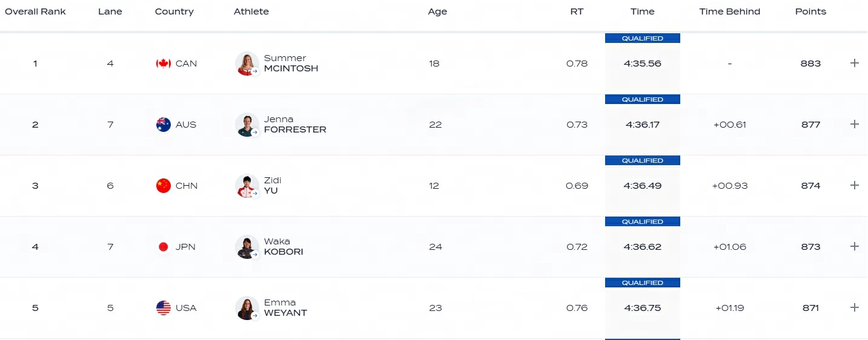This screenshot has height=340, width=868.
Task: Open Zidi Yu's athlete photo
Action: click(247, 186)
